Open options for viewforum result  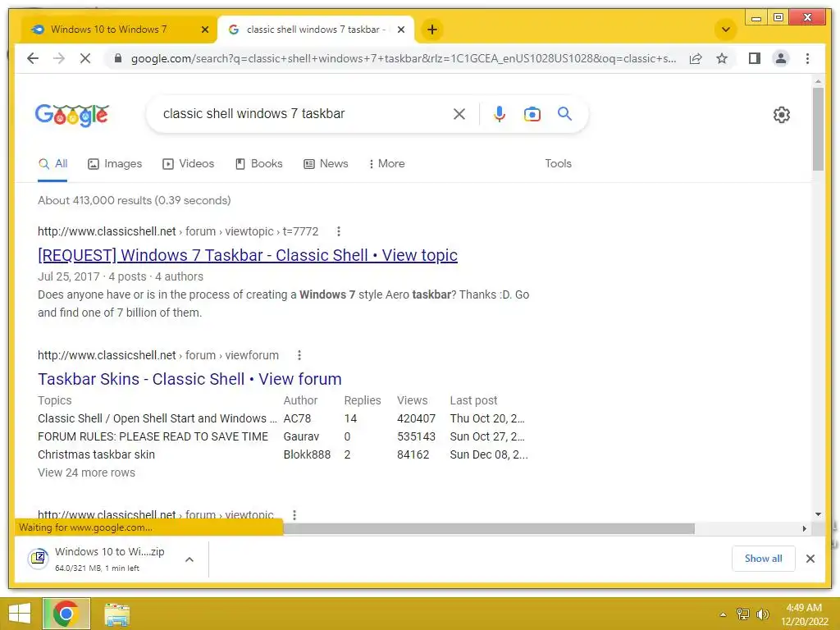pyautogui.click(x=299, y=355)
